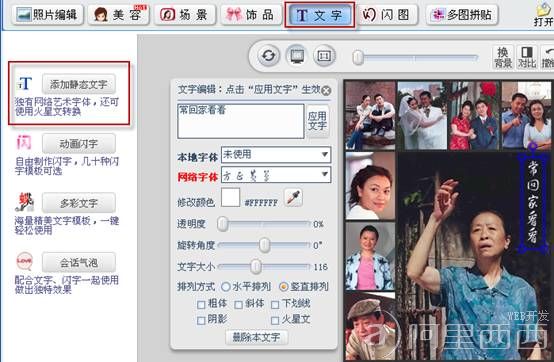This screenshot has height=362, width=554.
Task: Click the woman's face close-up photo
Action: tap(370, 186)
